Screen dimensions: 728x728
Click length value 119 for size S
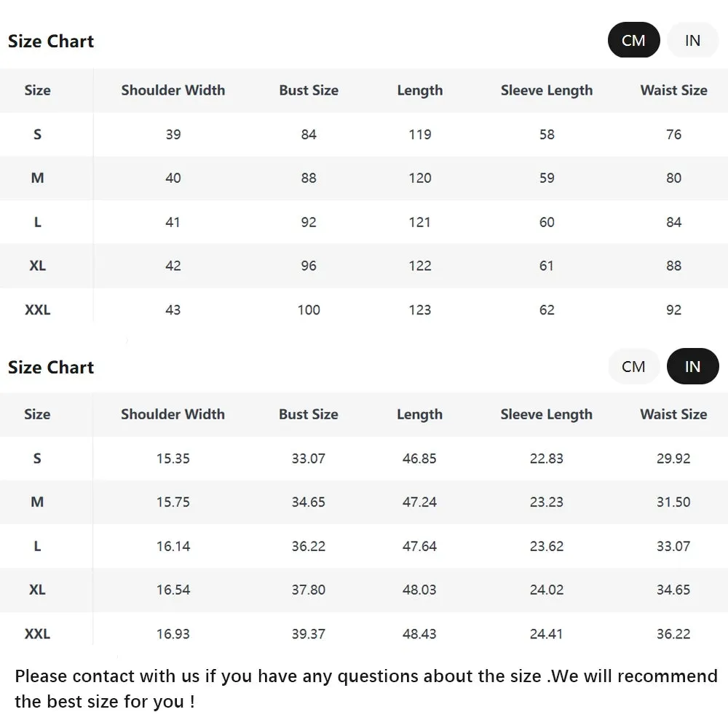[420, 135]
